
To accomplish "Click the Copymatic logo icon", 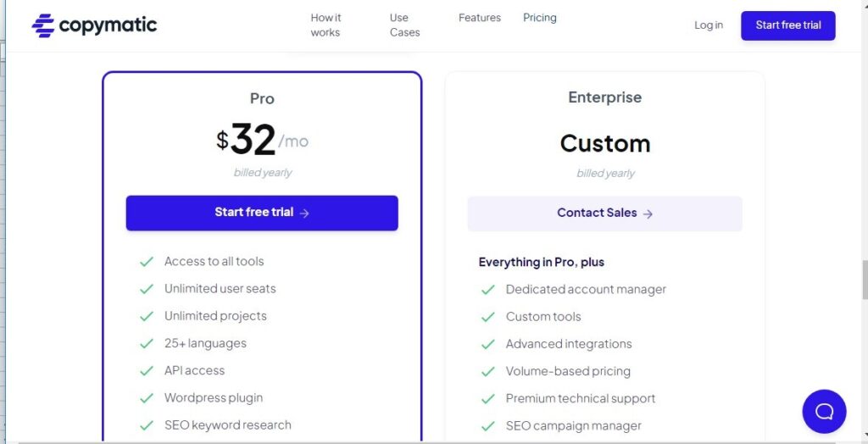I will coord(43,25).
